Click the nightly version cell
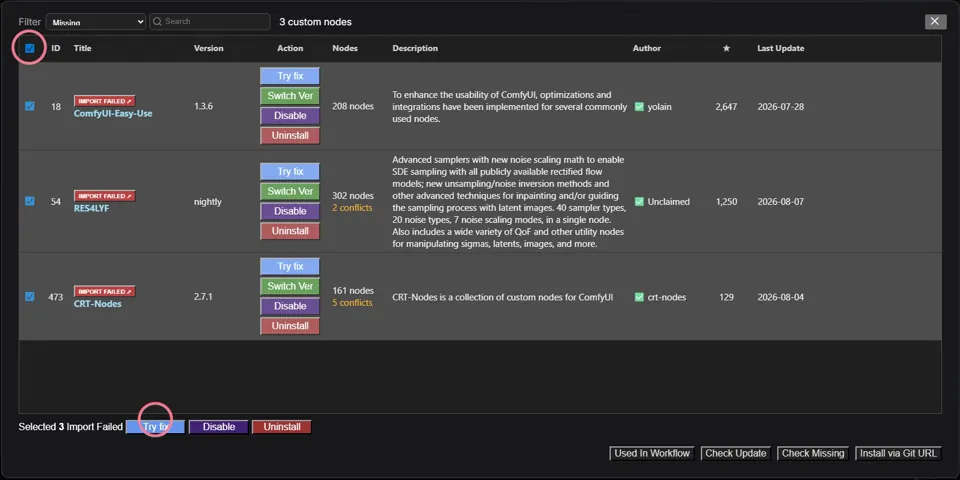This screenshot has height=480, width=960. click(x=208, y=201)
